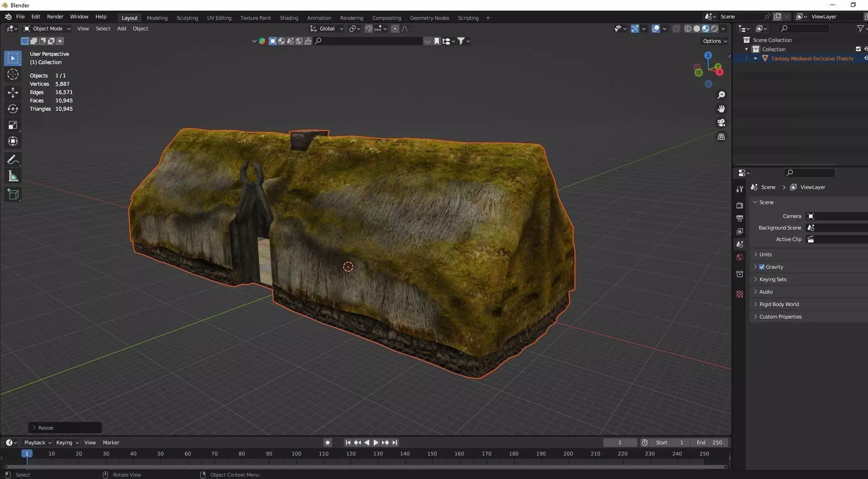Switch perspective/orthographic grid icon
Image resolution: width=868 pixels, height=479 pixels.
[x=721, y=137]
